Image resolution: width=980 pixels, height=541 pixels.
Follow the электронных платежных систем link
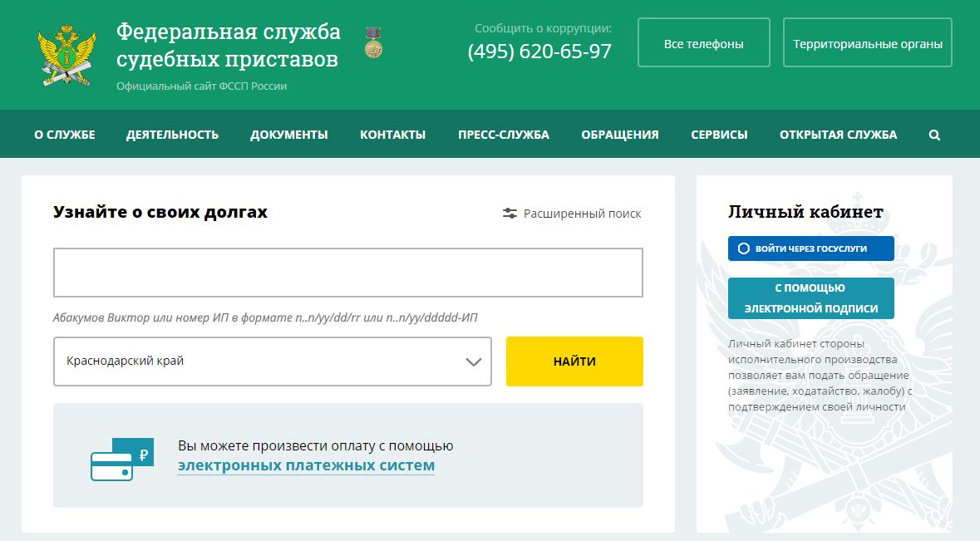pos(306,465)
